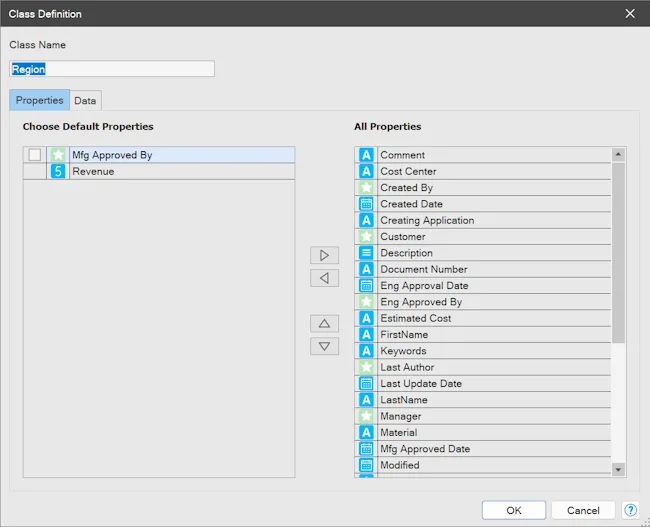Screen dimensions: 650x527
Task: Select the FirstName property
Action: (x=483, y=335)
